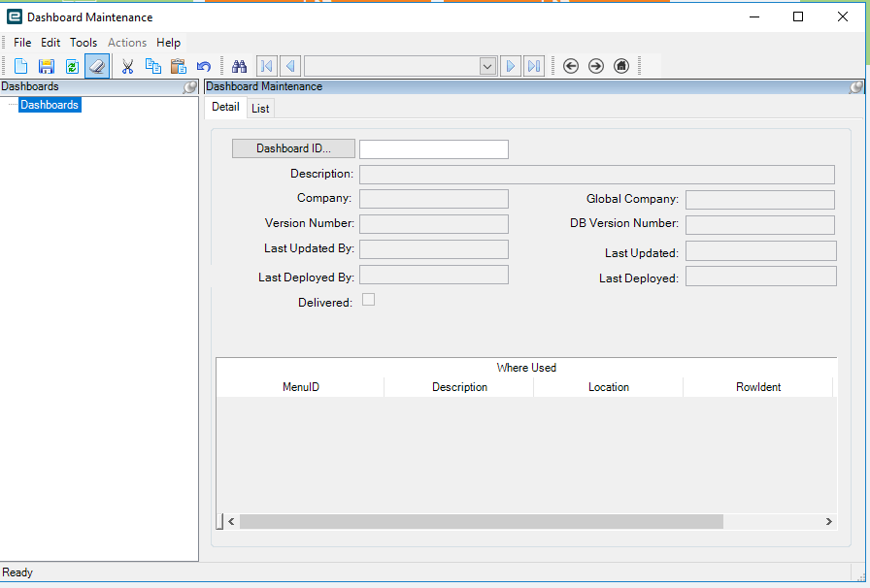Pin the Dashboards tree panel
870x588 pixels.
(189, 86)
